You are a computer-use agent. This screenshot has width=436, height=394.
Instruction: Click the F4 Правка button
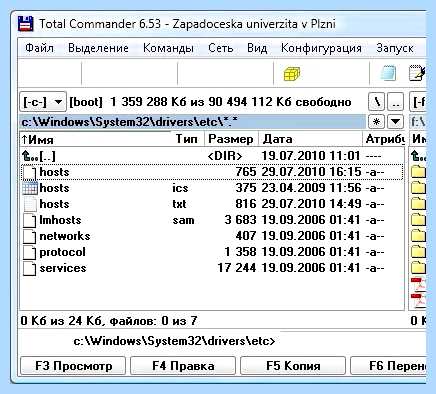183,366
